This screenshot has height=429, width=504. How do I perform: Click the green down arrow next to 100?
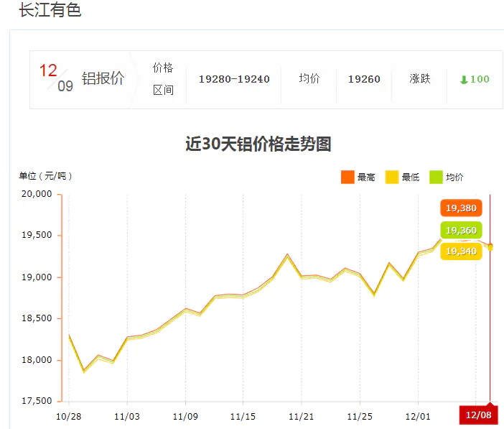(x=463, y=80)
